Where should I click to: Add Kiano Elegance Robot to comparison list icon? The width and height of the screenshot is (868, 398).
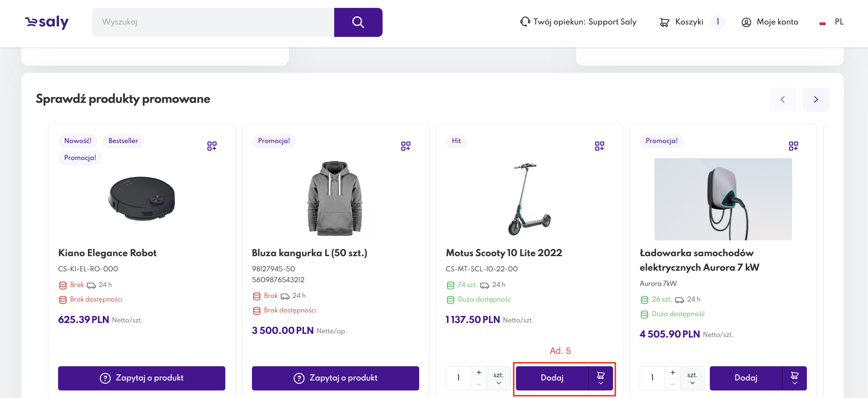click(212, 146)
